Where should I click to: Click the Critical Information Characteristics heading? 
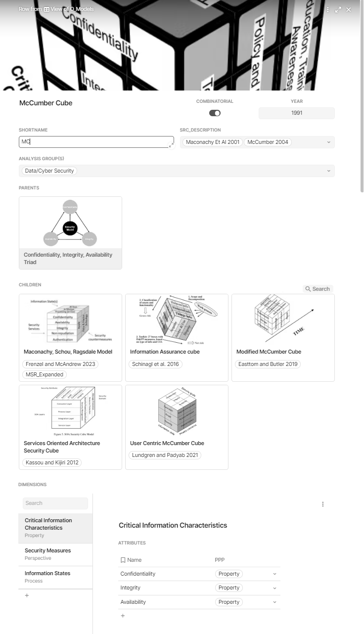(x=173, y=525)
